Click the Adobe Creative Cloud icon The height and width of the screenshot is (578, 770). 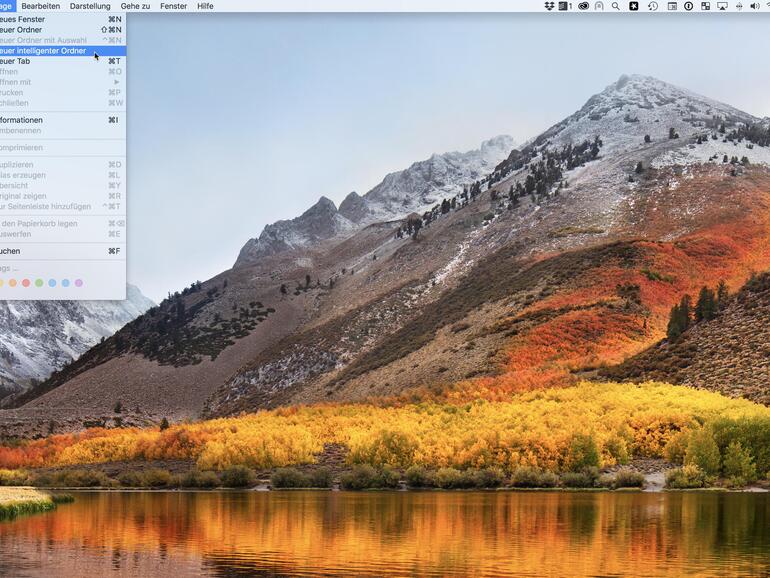click(x=583, y=6)
